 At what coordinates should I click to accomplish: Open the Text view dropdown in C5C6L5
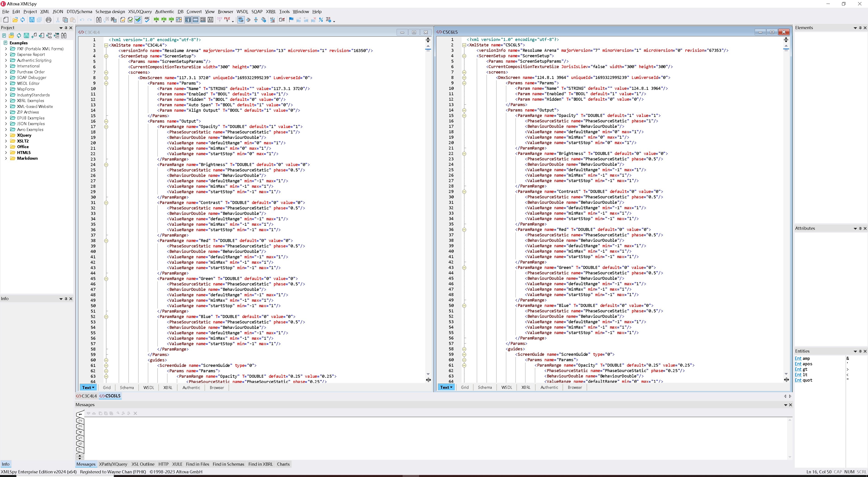click(x=451, y=387)
